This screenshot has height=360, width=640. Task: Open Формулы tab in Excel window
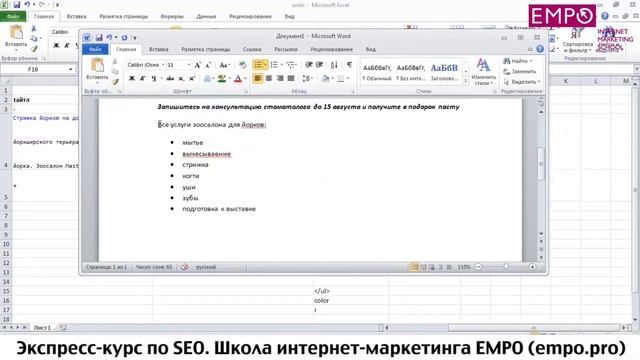172,16
